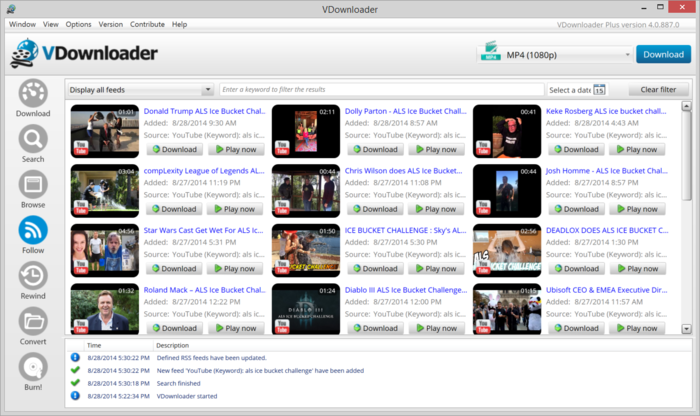The image size is (700, 416).
Task: Download the Ubisoft CEO video
Action: pyautogui.click(x=576, y=328)
